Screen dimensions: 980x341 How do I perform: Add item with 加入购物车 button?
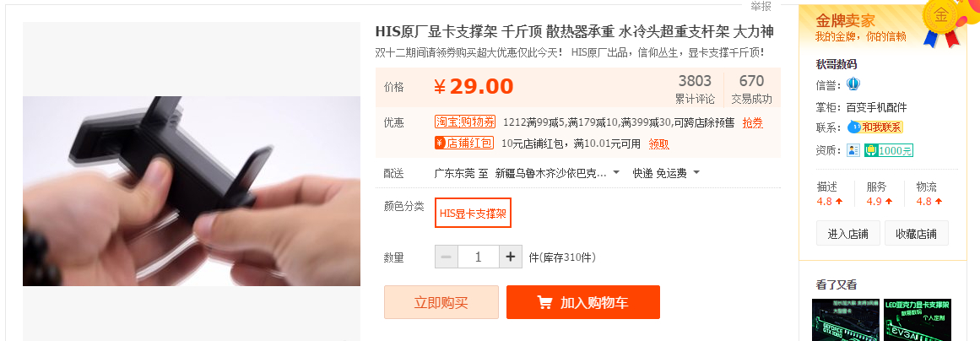click(x=583, y=302)
